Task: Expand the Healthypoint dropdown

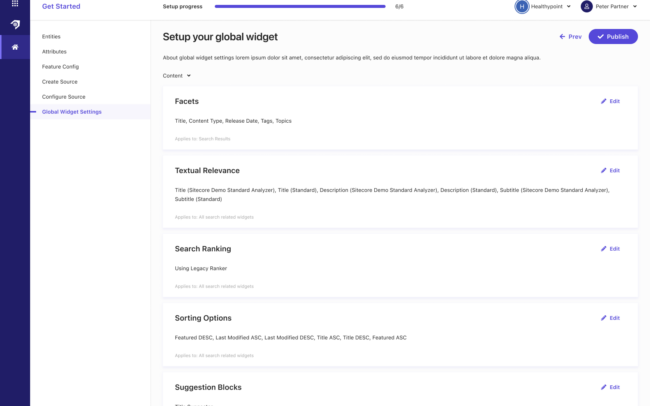Action: pyautogui.click(x=568, y=6)
